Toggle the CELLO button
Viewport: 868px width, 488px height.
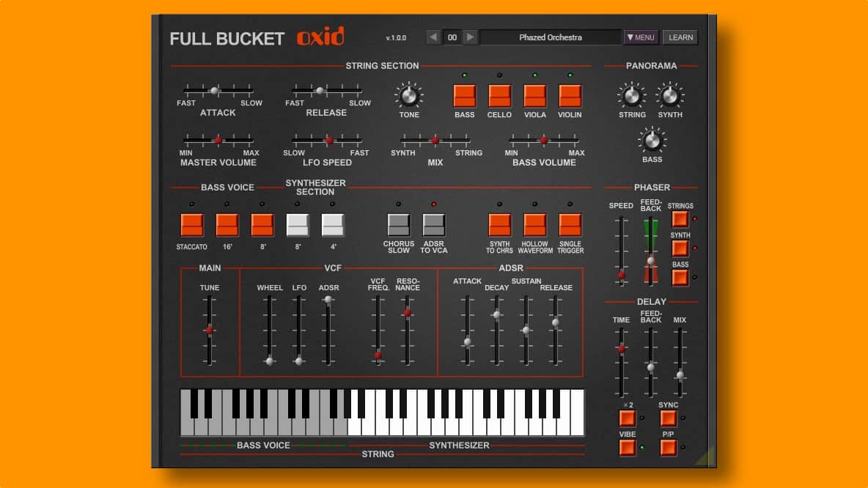click(x=499, y=95)
